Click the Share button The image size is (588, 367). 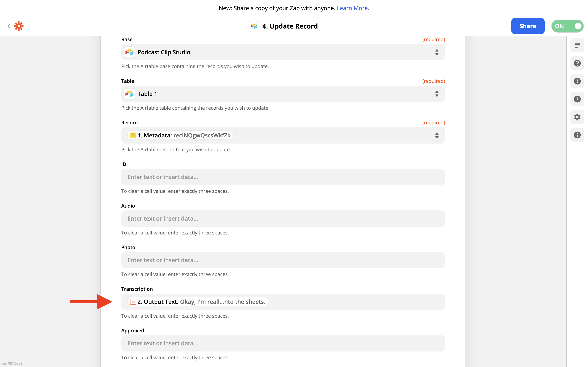coord(528,26)
